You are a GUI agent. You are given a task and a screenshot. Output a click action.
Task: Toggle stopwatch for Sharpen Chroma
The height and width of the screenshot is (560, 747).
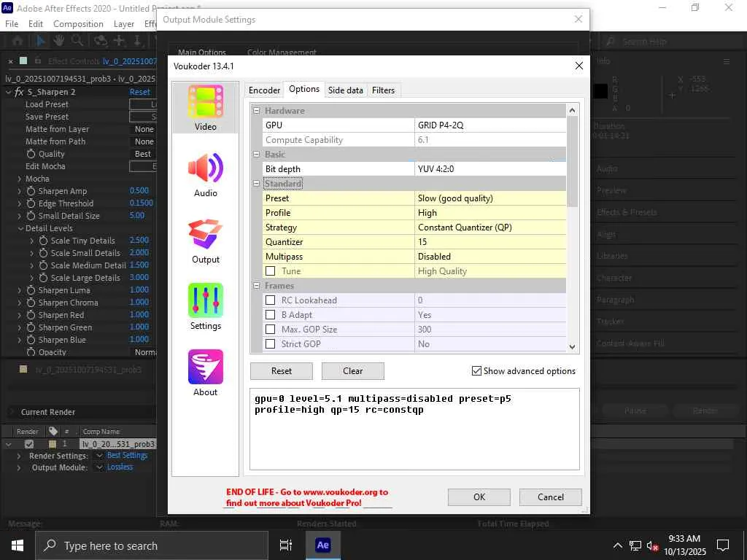point(31,303)
